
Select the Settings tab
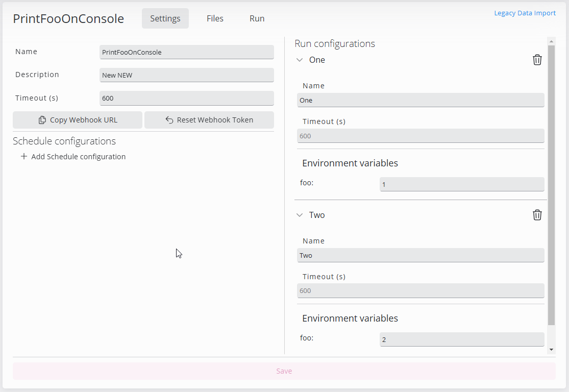165,18
